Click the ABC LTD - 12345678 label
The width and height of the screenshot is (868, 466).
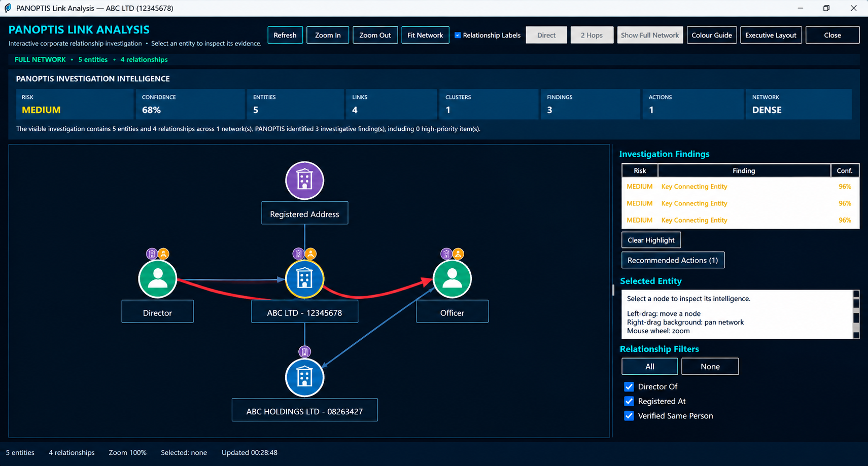tap(304, 312)
